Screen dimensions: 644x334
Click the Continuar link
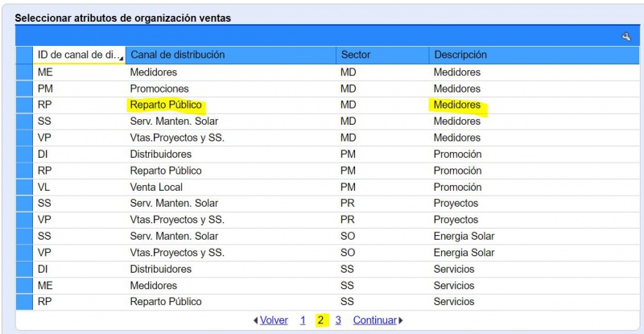(x=375, y=320)
